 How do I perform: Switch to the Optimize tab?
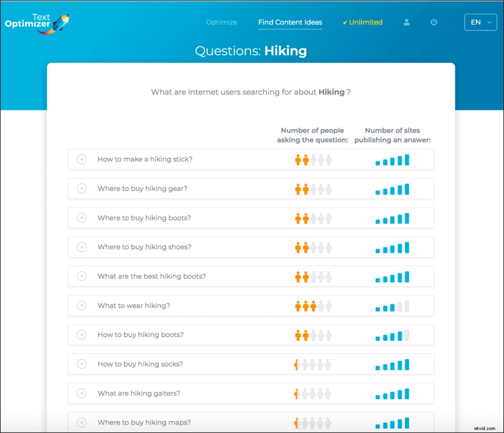(x=221, y=22)
